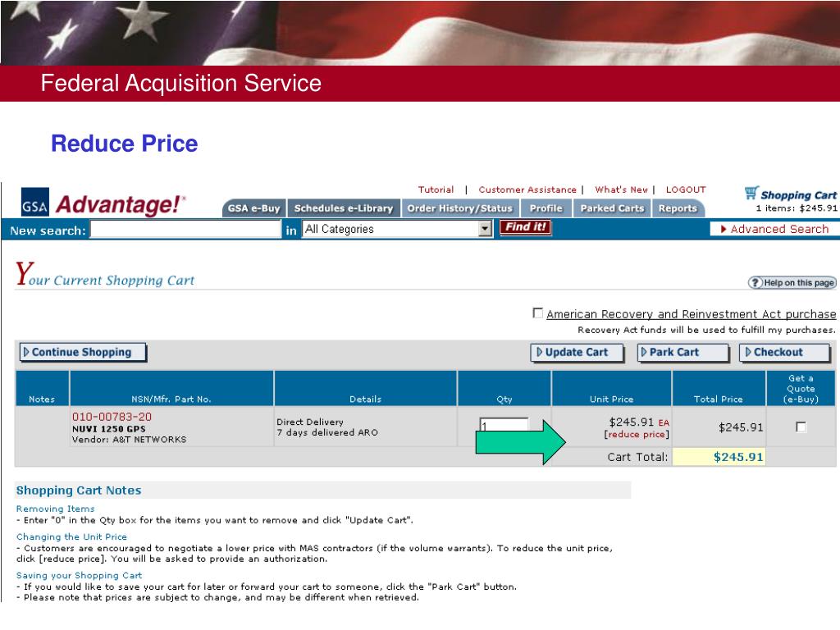Viewport: 840px width, 630px height.
Task: Click the New search text field
Action: (x=185, y=230)
